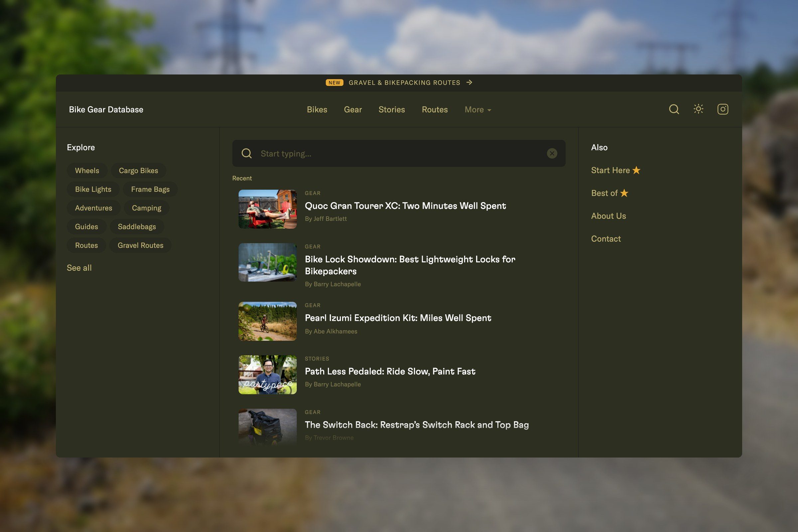Open Quoc Gran Tourer XC article title
798x532 pixels.
[405, 205]
